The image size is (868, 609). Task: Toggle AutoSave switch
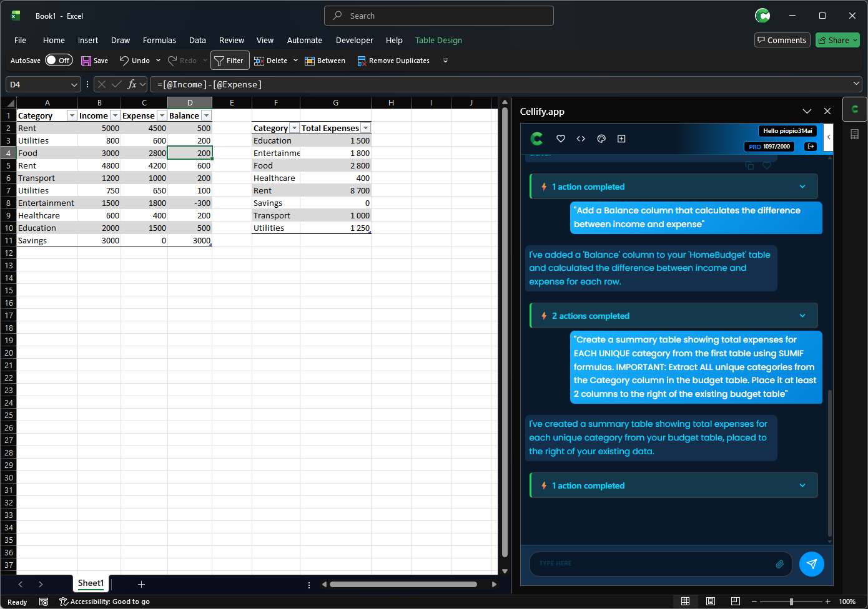click(x=59, y=61)
